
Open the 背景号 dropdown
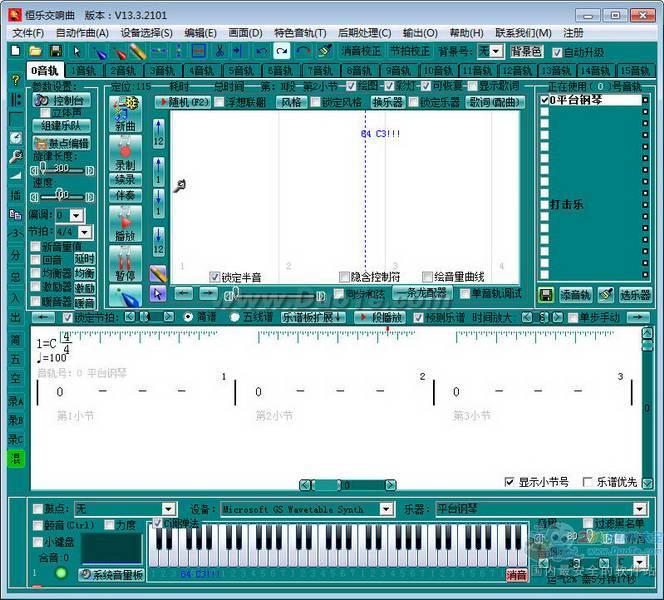point(496,52)
